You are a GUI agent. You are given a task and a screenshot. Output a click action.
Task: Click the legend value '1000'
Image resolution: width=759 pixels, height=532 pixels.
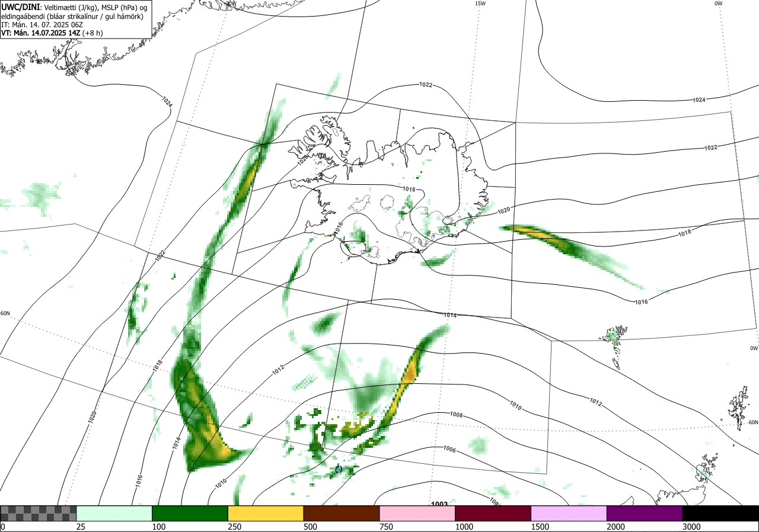click(x=464, y=527)
